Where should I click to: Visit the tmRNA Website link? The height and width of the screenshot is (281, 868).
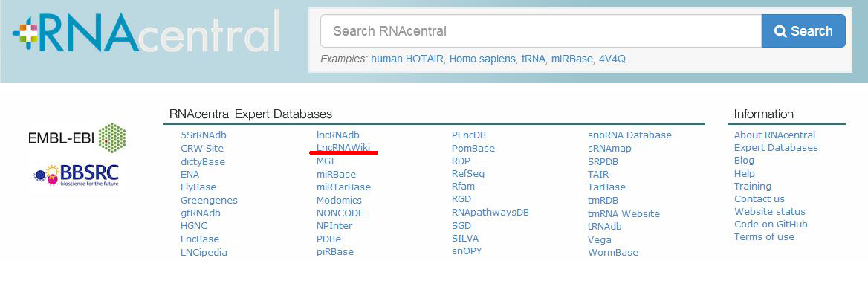[624, 213]
